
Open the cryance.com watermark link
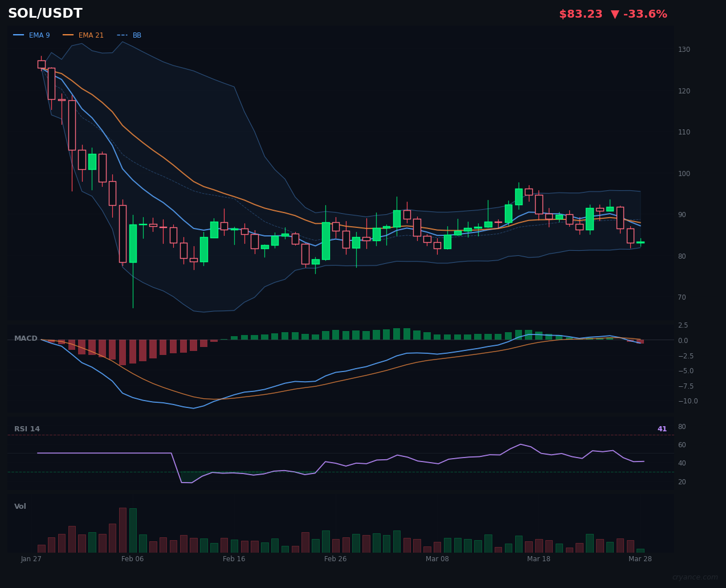coord(694,577)
